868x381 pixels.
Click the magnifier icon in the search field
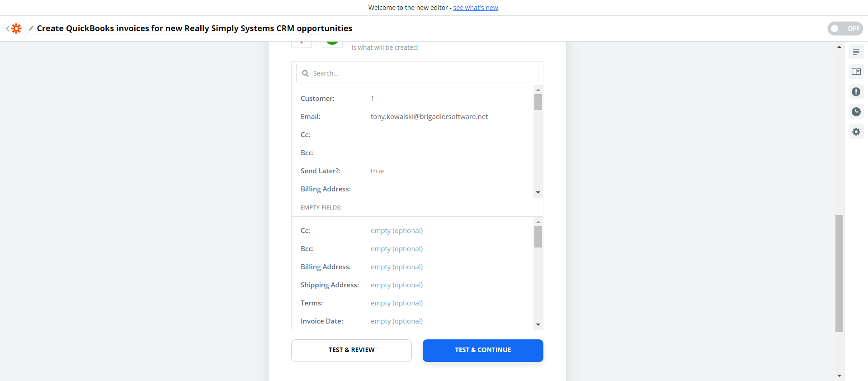[x=305, y=73]
